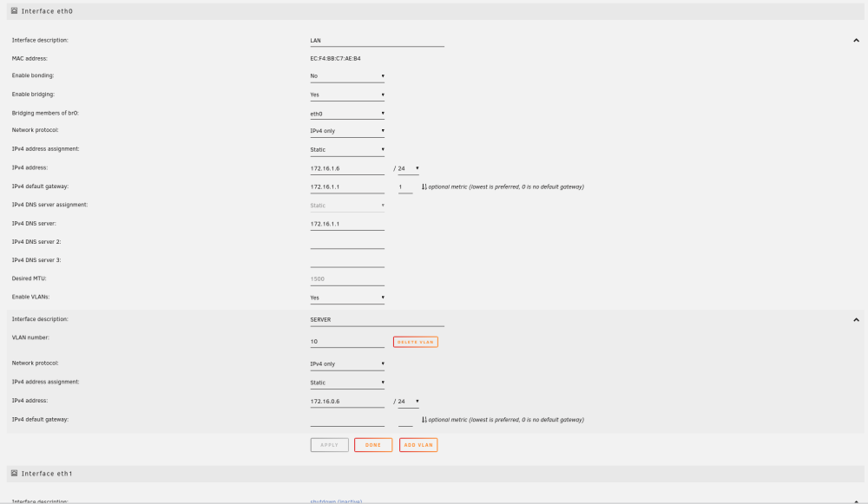This screenshot has width=868, height=504.
Task: Open subnet mask dropdown beside 172.16.0.6
Action: tap(408, 402)
